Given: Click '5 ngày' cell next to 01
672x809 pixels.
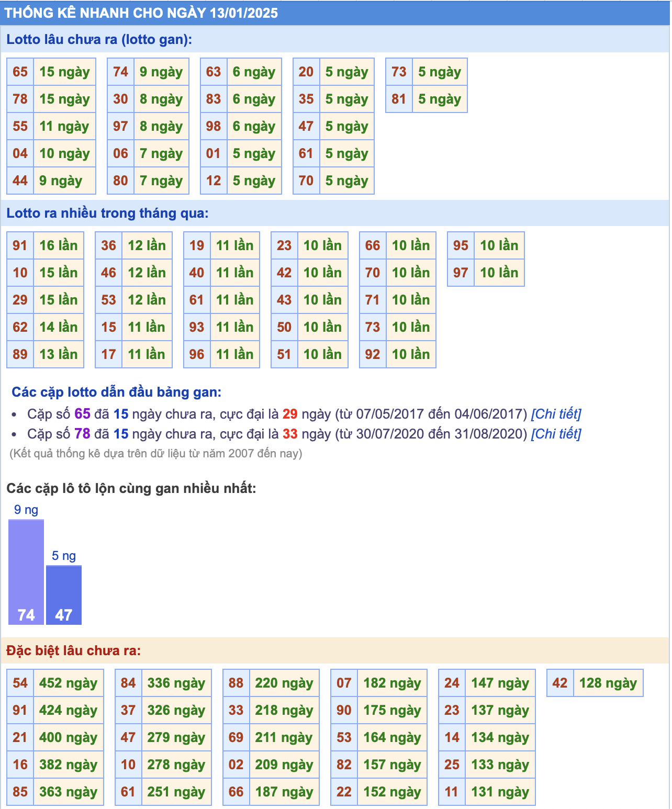Looking at the screenshot, I should (x=254, y=153).
